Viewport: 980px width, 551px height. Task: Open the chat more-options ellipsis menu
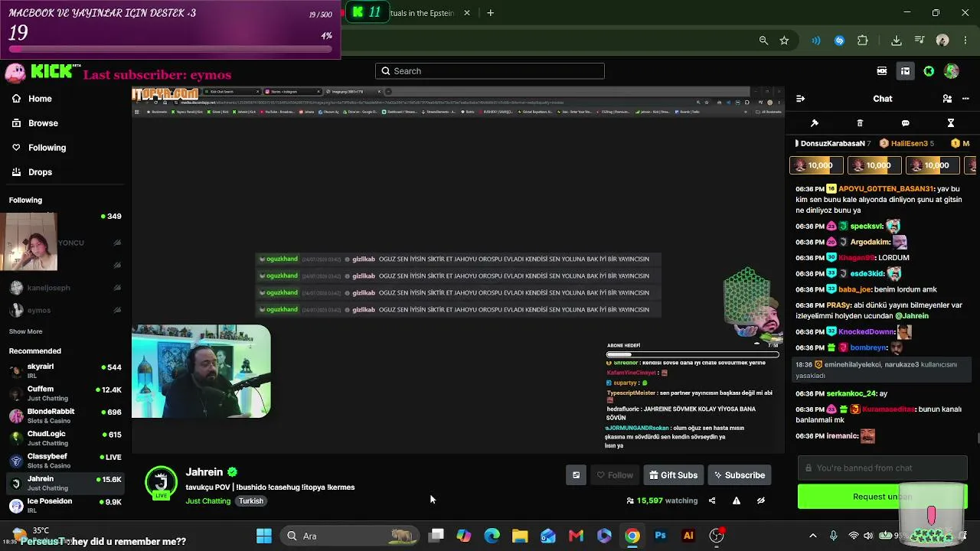967,99
